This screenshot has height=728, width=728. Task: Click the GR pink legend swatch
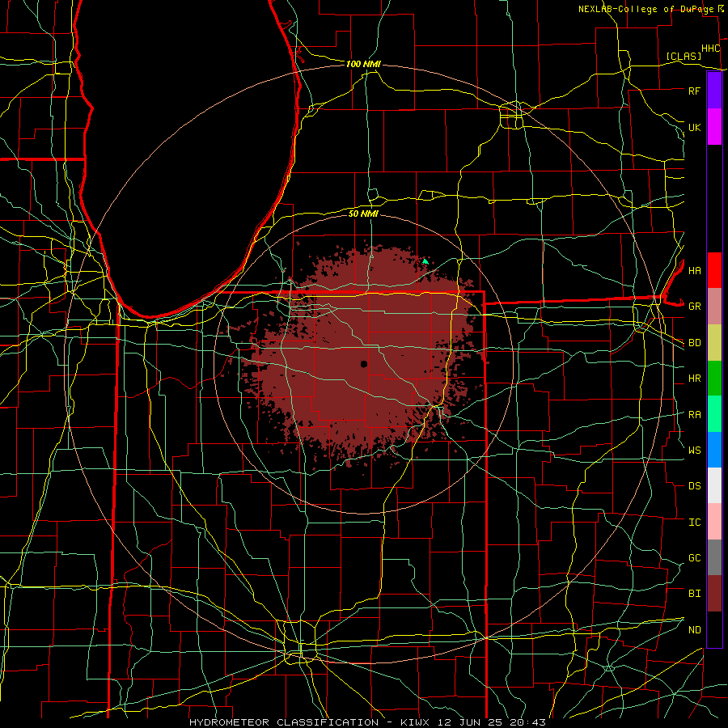click(x=714, y=307)
